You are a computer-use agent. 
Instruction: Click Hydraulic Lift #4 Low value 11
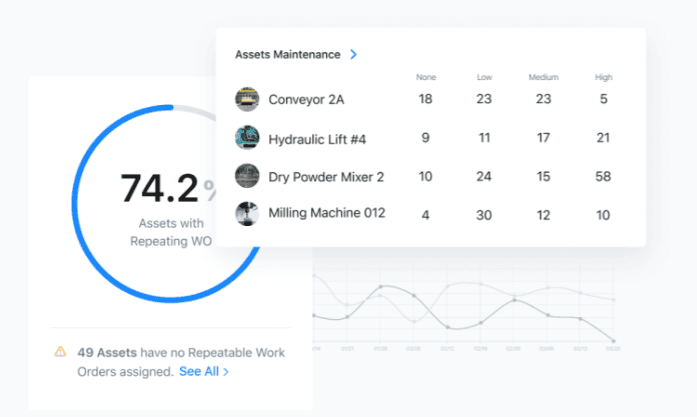pos(484,138)
